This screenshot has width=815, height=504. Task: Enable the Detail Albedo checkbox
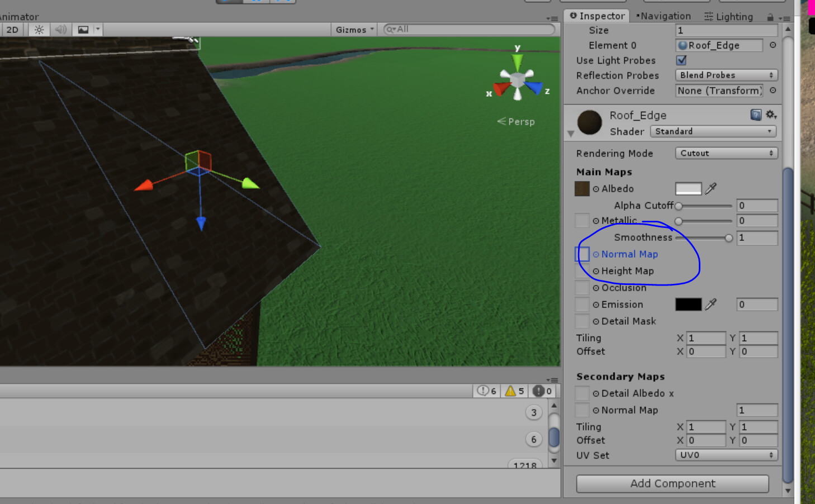click(x=582, y=393)
